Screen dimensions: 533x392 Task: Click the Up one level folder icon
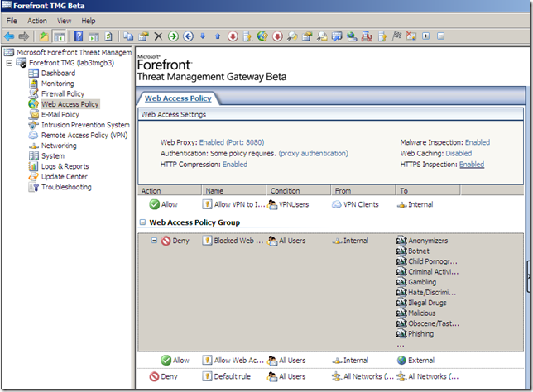44,36
